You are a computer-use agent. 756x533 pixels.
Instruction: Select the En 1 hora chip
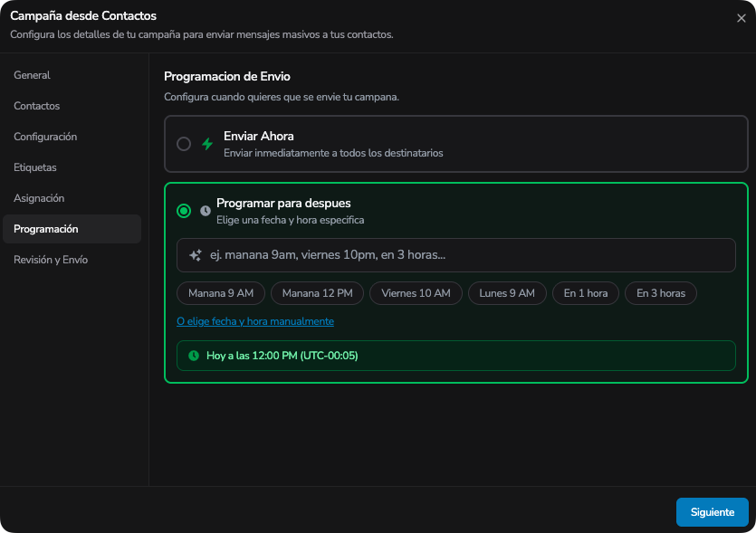tap(585, 293)
